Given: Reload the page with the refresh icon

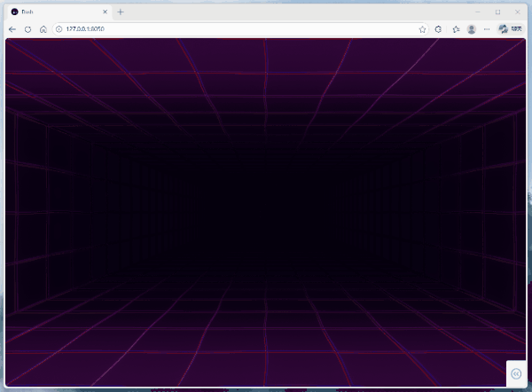Looking at the screenshot, I should 27,29.
